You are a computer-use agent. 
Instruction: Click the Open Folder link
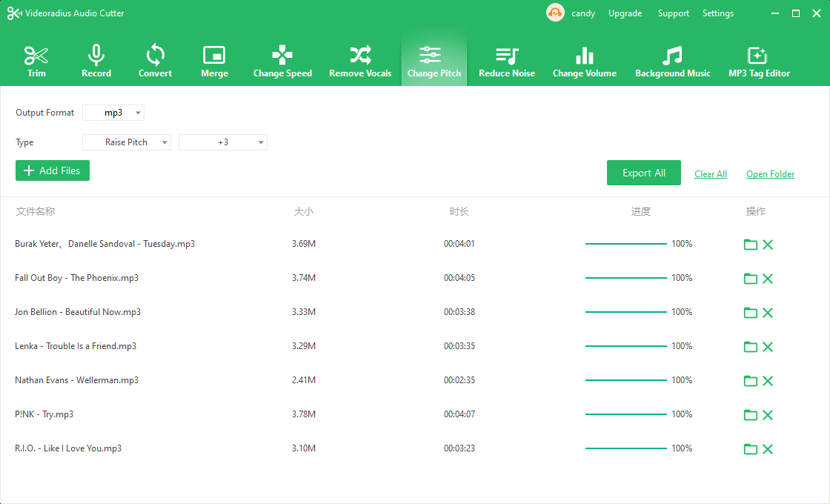(770, 174)
